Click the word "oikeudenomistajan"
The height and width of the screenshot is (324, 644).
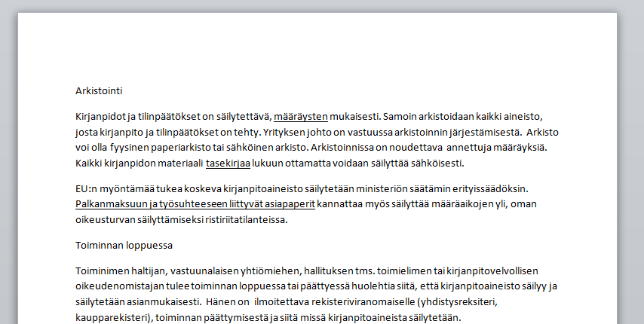point(120,286)
